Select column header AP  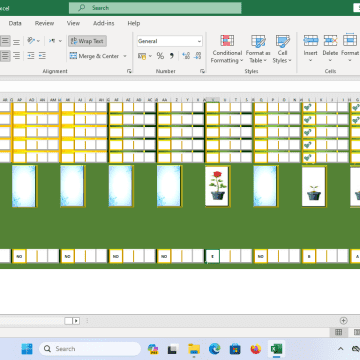19,99
